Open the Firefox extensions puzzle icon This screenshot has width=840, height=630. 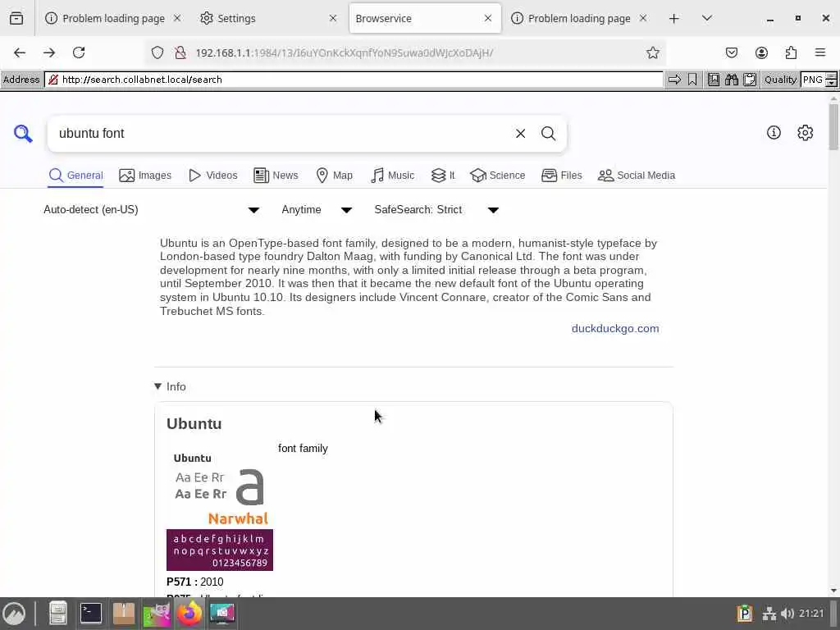click(792, 52)
